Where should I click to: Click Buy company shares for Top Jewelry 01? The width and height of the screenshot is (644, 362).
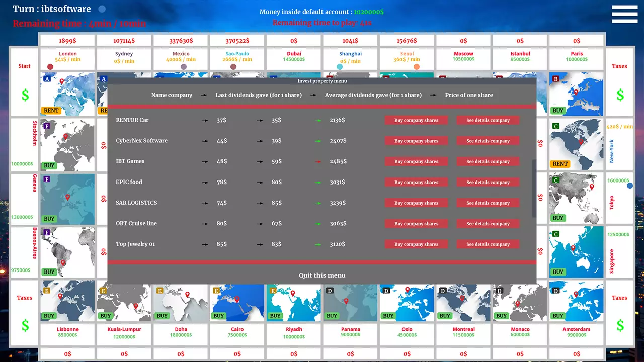pos(416,244)
